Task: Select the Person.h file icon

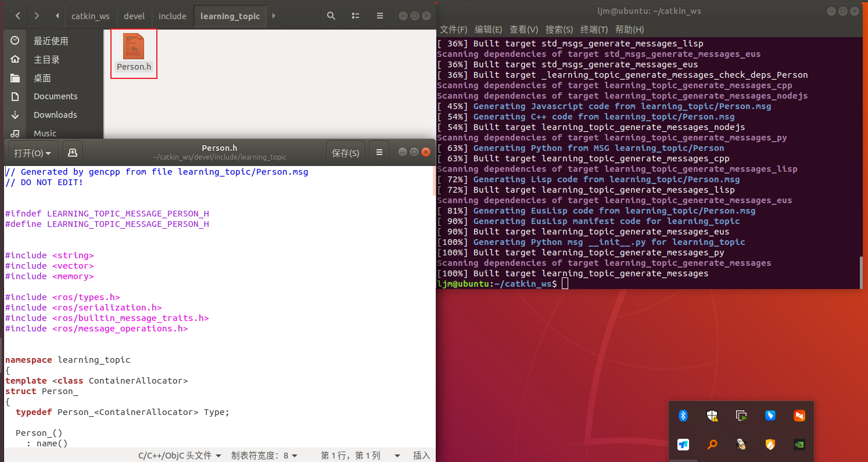Action: 134,46
